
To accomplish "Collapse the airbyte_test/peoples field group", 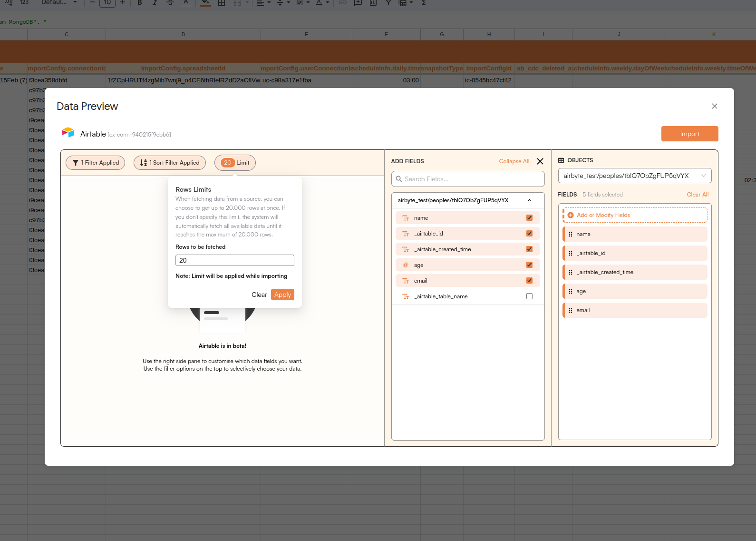I will [x=530, y=200].
